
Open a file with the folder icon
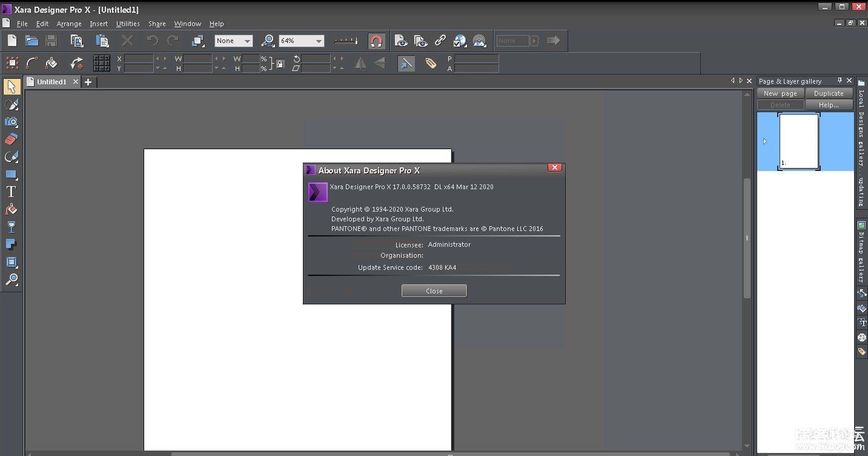tap(32, 41)
